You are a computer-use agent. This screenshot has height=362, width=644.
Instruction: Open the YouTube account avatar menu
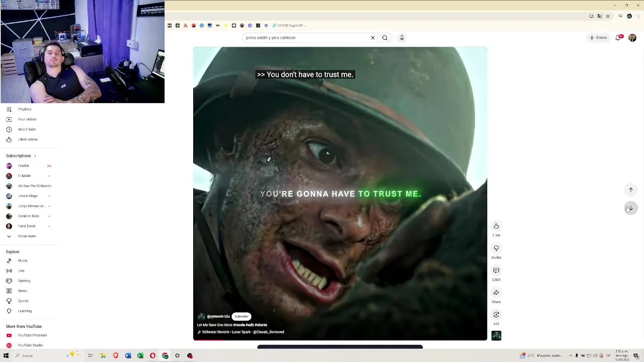[x=632, y=38]
